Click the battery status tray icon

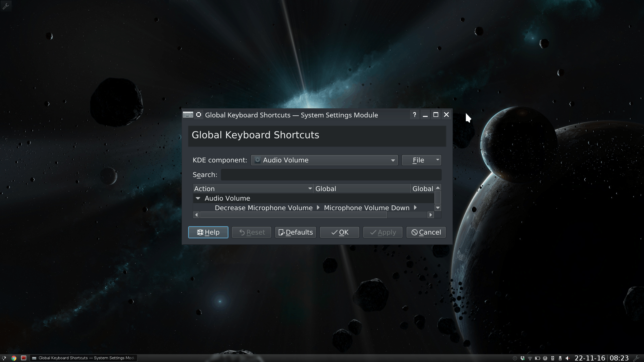(538, 358)
